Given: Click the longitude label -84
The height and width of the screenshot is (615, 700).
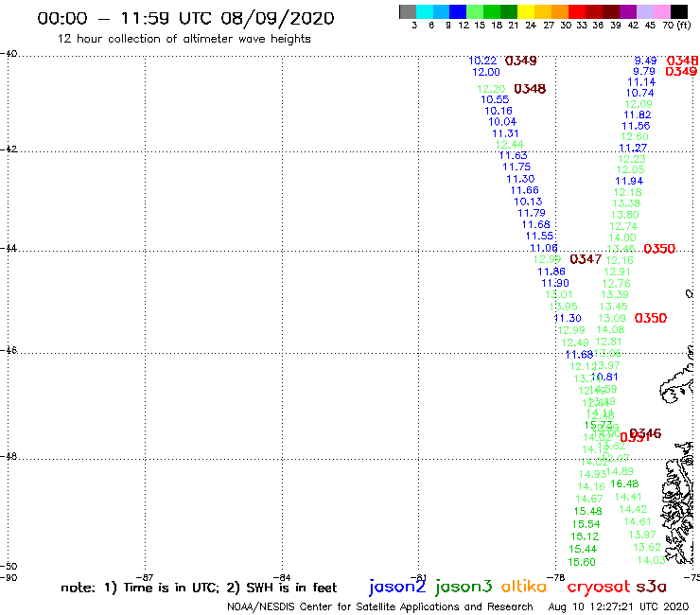Looking at the screenshot, I should 282,577.
